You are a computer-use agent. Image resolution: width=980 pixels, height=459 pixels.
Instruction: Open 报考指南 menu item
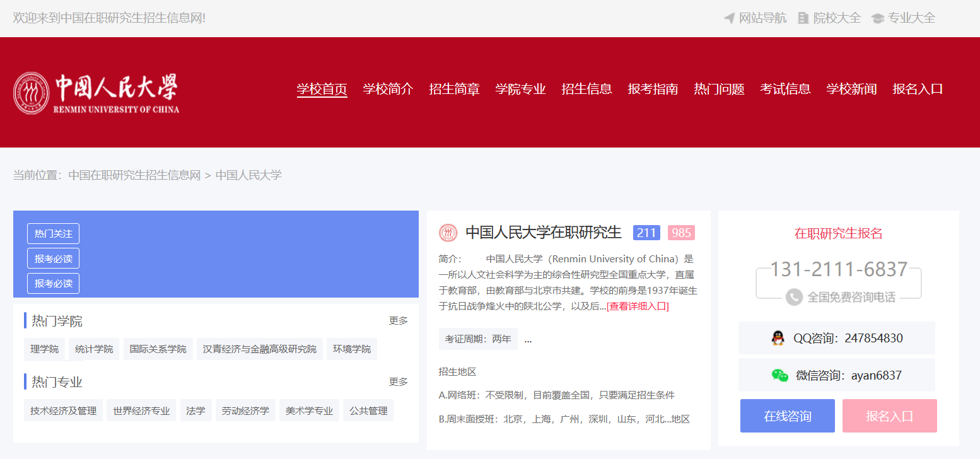(x=653, y=89)
